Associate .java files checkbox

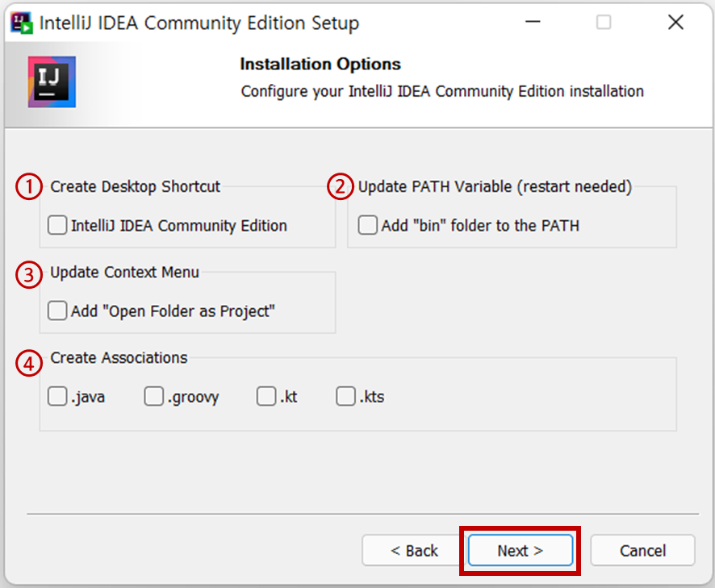click(x=57, y=396)
